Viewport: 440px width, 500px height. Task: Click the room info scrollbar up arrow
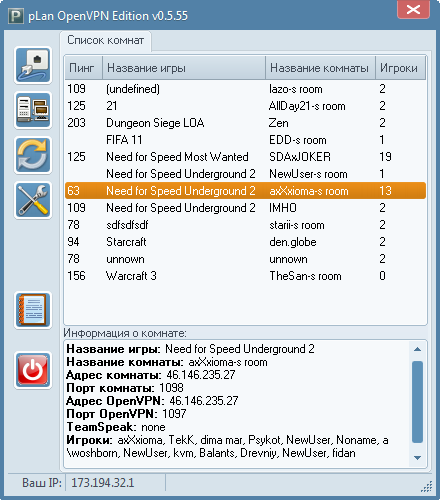coord(417,349)
